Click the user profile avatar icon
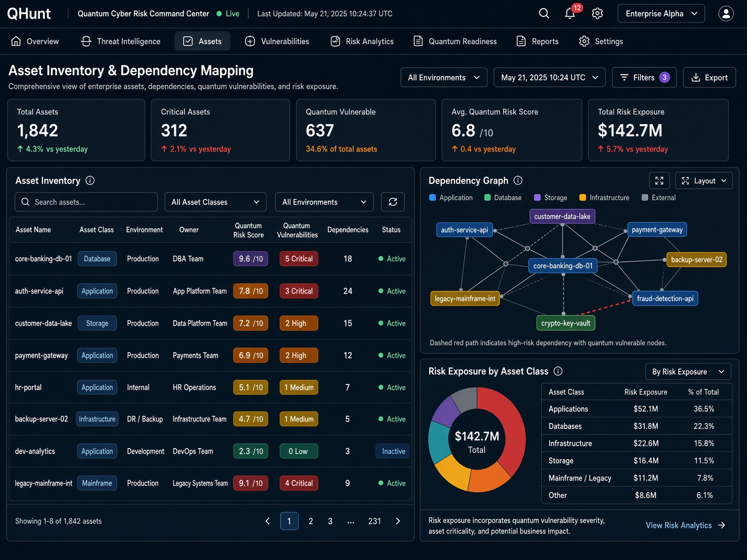This screenshot has width=747, height=560. tap(726, 14)
